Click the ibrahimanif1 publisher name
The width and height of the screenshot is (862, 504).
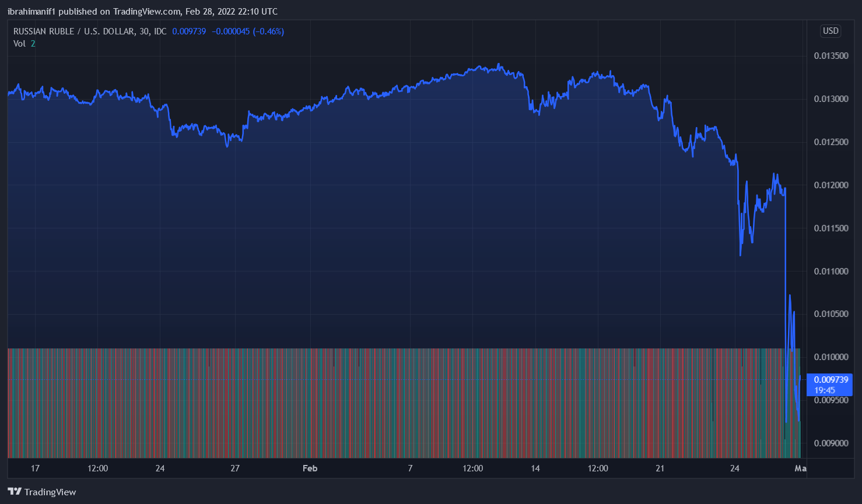[x=31, y=12]
